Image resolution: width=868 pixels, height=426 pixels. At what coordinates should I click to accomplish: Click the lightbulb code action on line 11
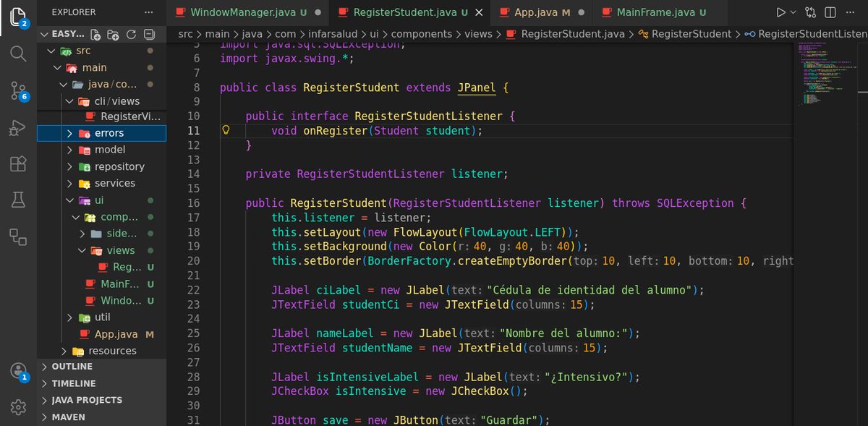(x=225, y=130)
